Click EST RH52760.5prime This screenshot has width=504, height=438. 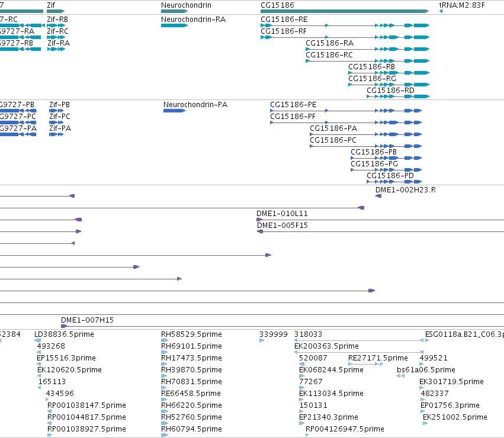click(191, 417)
